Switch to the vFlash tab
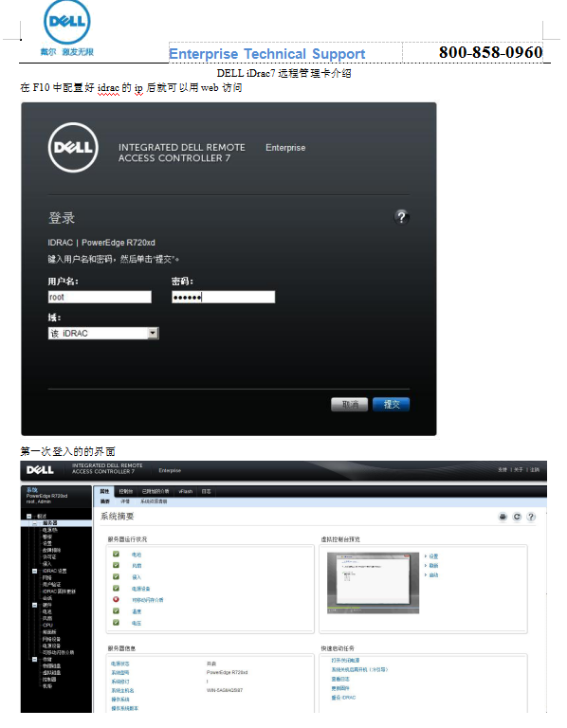The height and width of the screenshot is (728, 567). pos(186,491)
